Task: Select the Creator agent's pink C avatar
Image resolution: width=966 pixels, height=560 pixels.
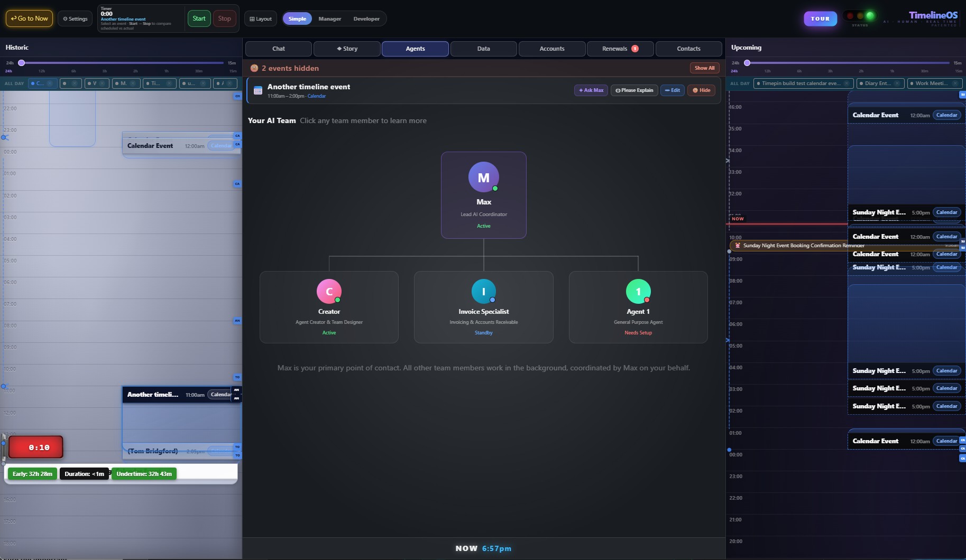Action: pyautogui.click(x=329, y=292)
